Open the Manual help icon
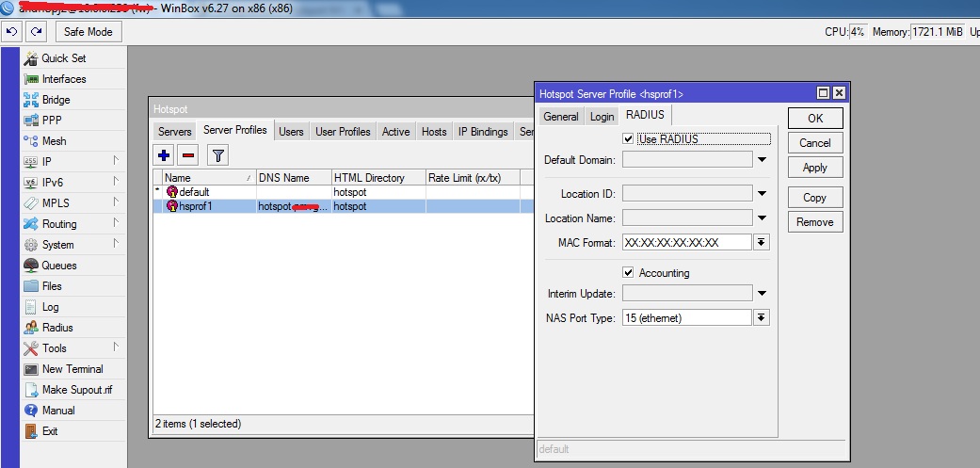 [x=31, y=411]
